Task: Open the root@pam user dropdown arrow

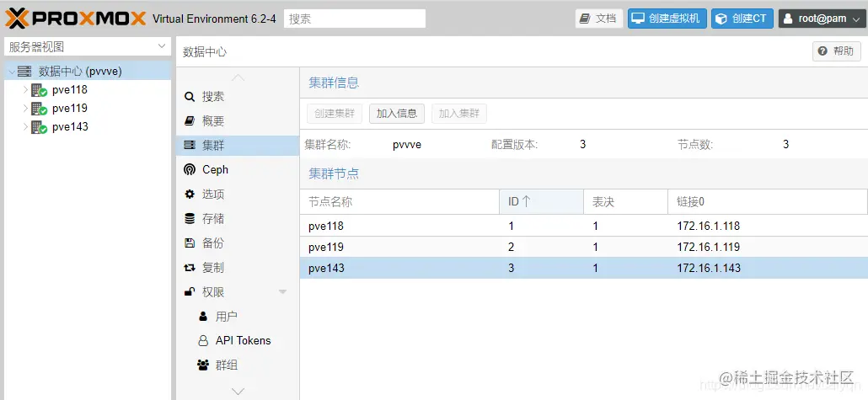Action: (855, 19)
